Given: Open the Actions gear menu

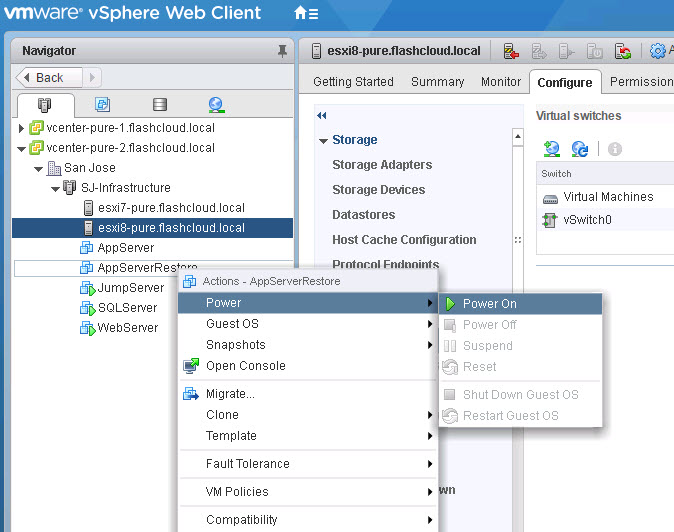Looking at the screenshot, I should (x=657, y=51).
